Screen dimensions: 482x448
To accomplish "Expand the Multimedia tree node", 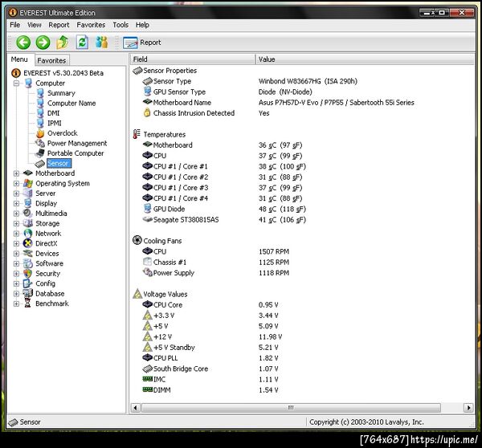I will (x=16, y=214).
